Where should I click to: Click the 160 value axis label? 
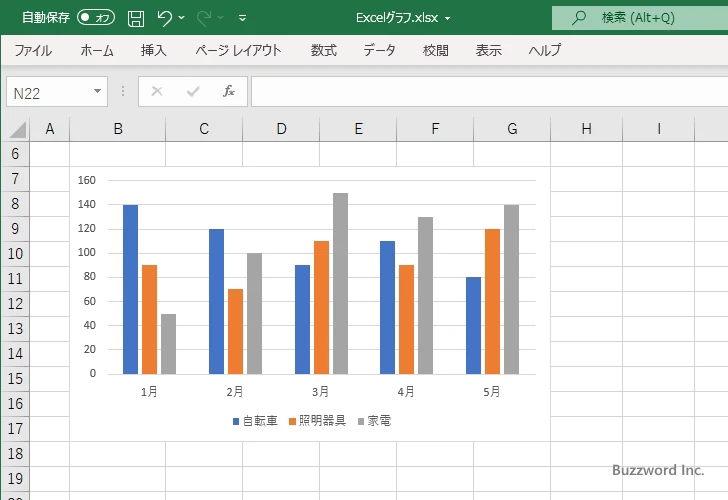pos(87,180)
